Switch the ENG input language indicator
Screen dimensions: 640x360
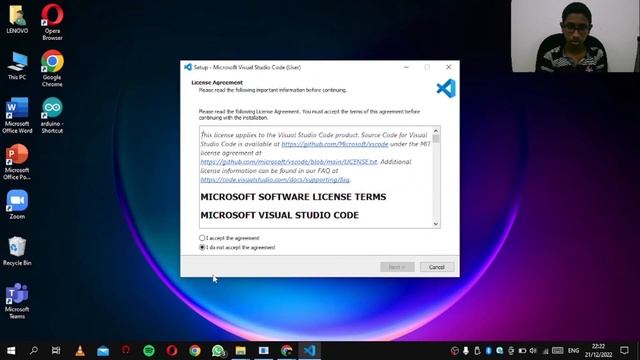573,351
